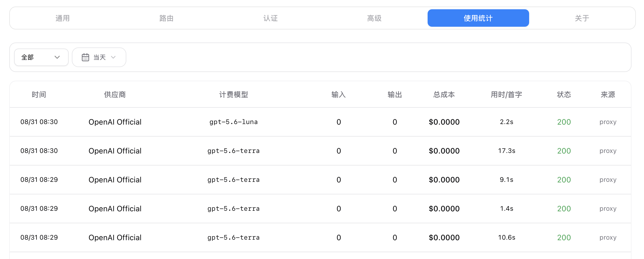Image resolution: width=644 pixels, height=259 pixels.
Task: Click the time 08/31 08:29 in the 9.1s row
Action: pyautogui.click(x=39, y=180)
